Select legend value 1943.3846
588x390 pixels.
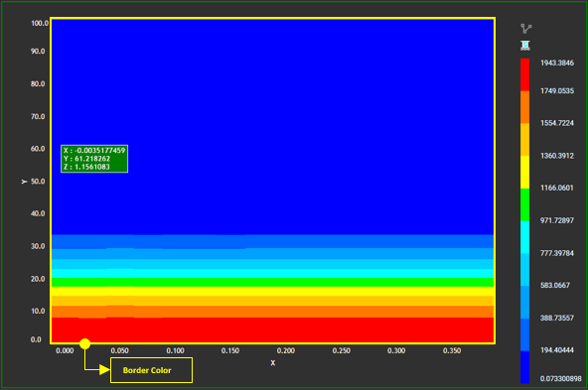(x=557, y=63)
